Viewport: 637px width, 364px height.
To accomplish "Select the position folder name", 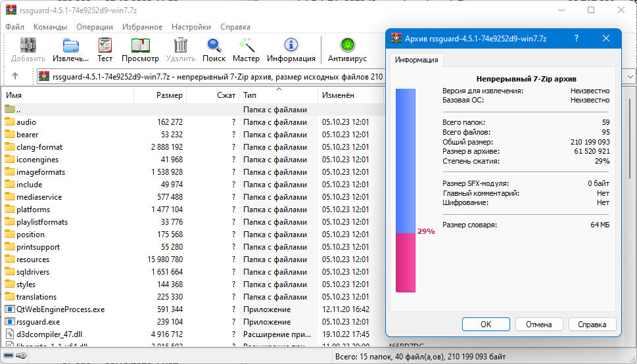I will point(30,235).
